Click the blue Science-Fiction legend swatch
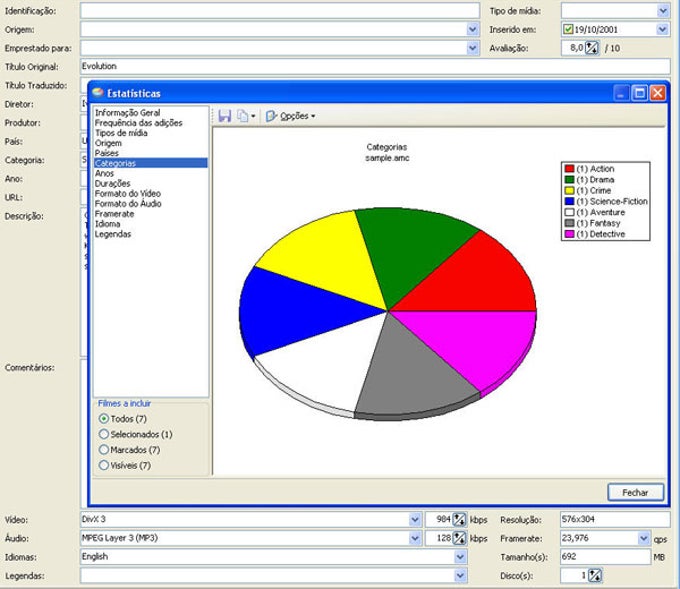680x589 pixels. [569, 201]
